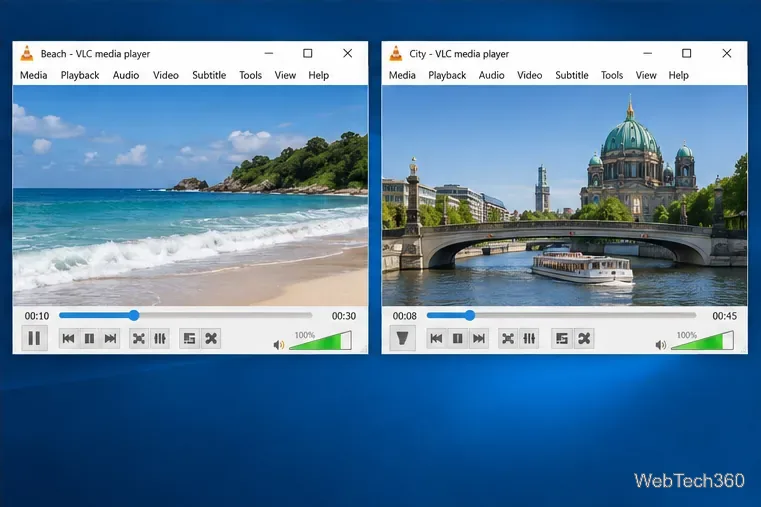Click the City window seek bar handle

point(469,316)
